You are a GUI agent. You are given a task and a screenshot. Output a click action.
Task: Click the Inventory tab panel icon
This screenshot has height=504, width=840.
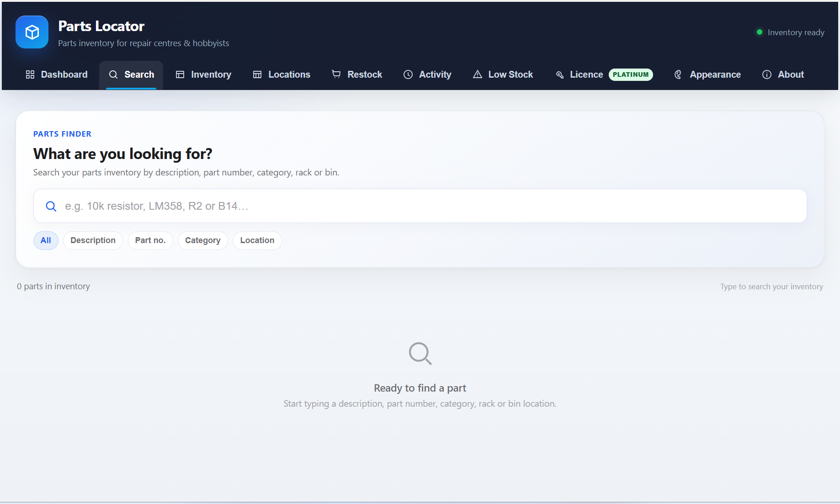(x=180, y=74)
